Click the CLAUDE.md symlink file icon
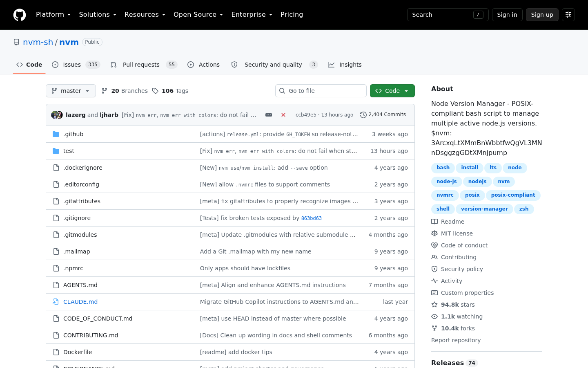The width and height of the screenshot is (588, 368). (x=56, y=302)
